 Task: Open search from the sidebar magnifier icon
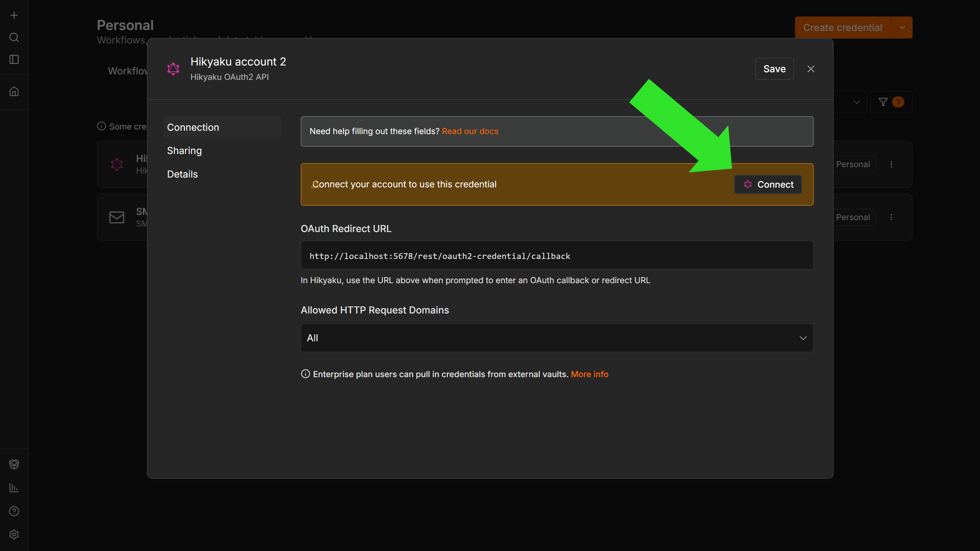tap(14, 37)
